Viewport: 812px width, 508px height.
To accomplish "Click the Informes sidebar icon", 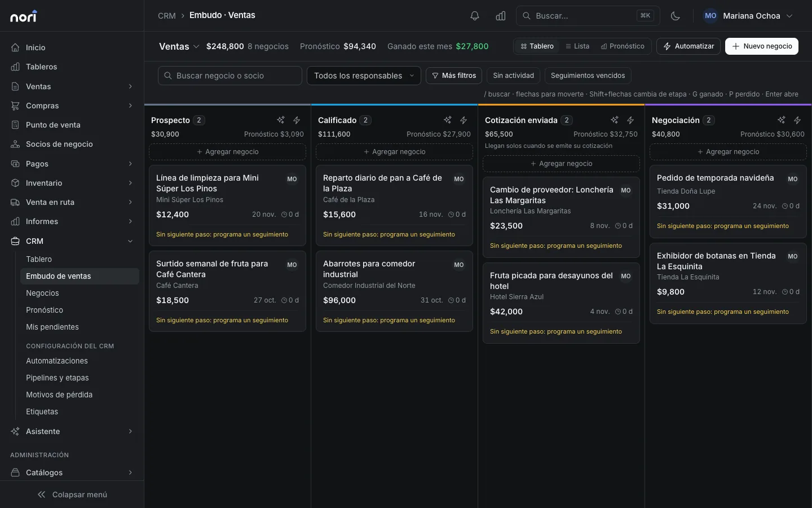I will [x=16, y=221].
